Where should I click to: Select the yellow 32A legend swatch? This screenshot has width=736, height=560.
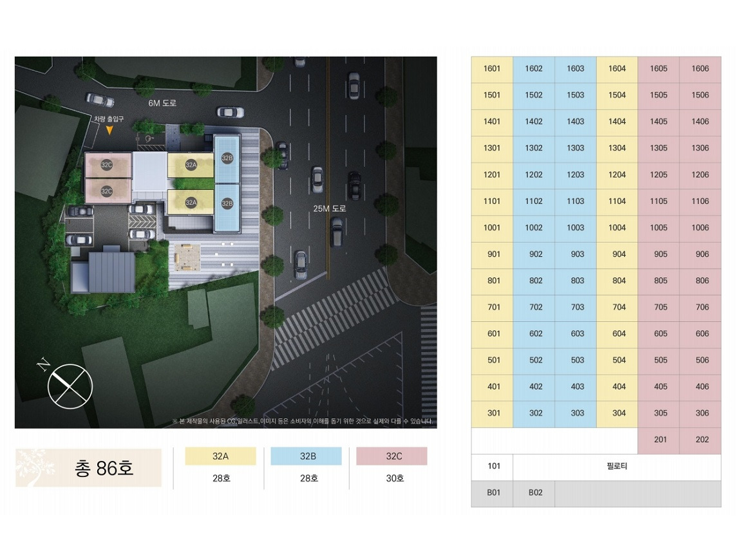(x=221, y=456)
